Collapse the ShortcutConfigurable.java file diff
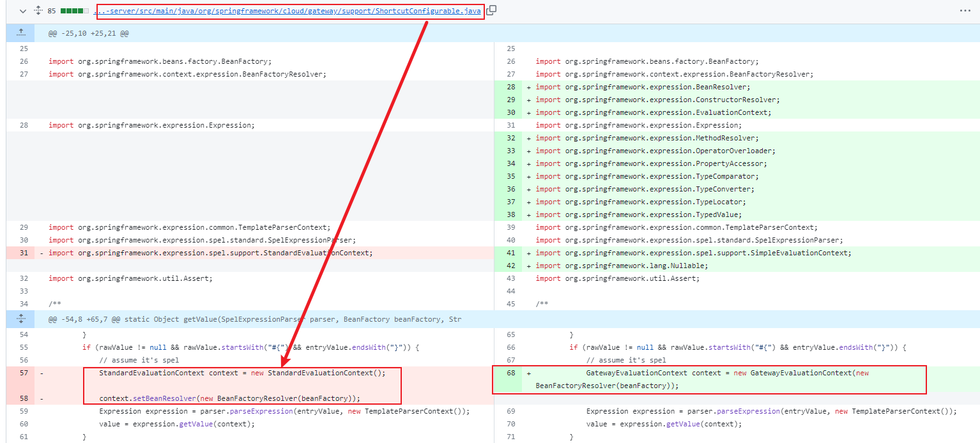980x443 pixels. click(23, 11)
